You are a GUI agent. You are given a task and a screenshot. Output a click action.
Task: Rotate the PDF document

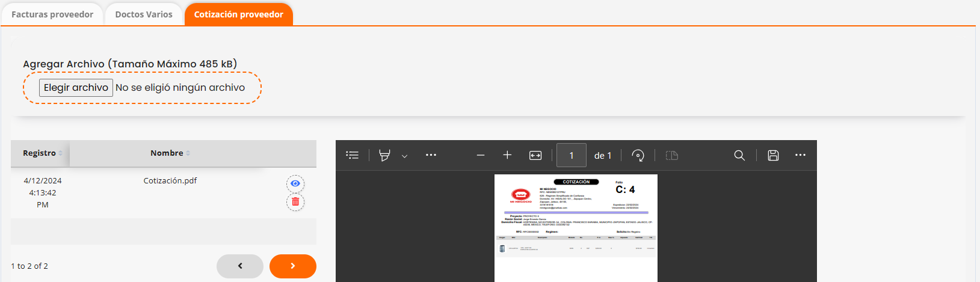tap(638, 155)
